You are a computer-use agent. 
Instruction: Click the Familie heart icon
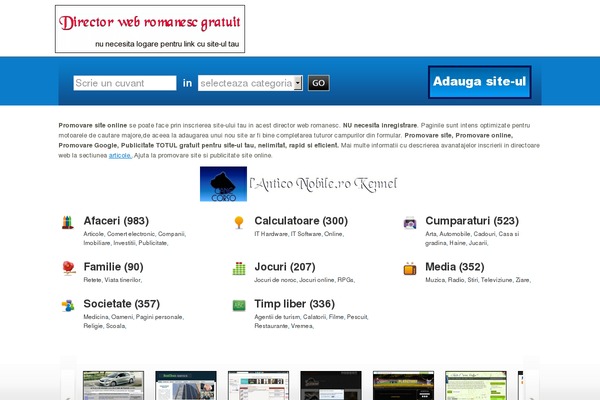(x=68, y=268)
